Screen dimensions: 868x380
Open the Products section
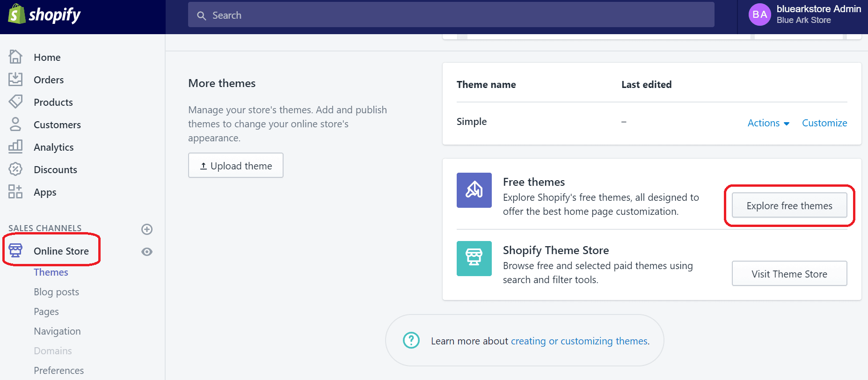click(53, 102)
